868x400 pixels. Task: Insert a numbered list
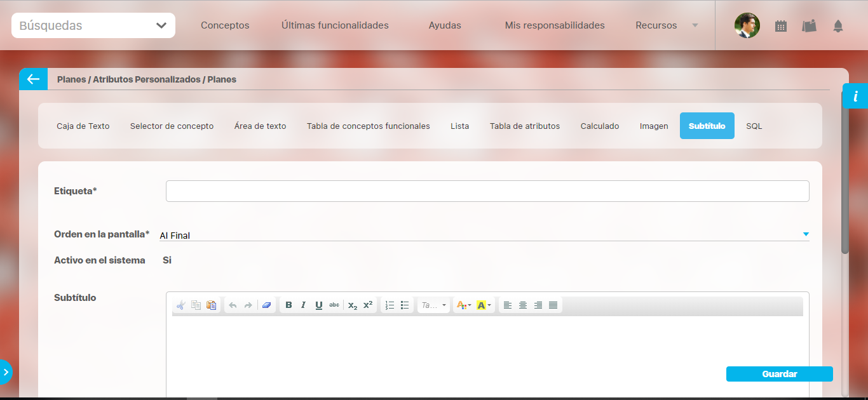[x=390, y=305]
